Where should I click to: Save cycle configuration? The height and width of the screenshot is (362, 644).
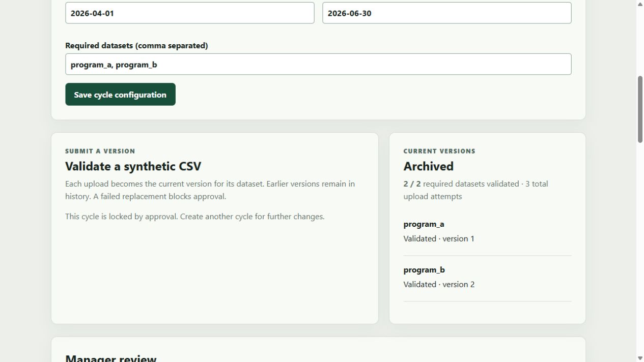click(120, 95)
